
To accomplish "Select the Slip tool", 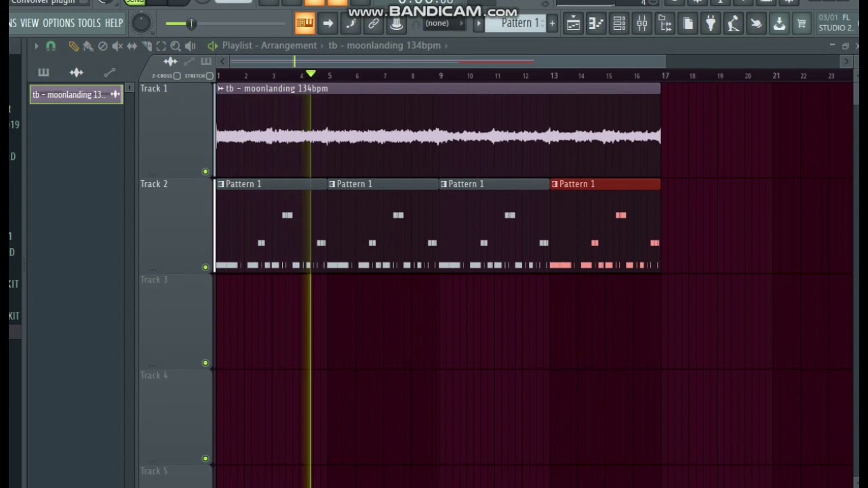I will [x=132, y=46].
